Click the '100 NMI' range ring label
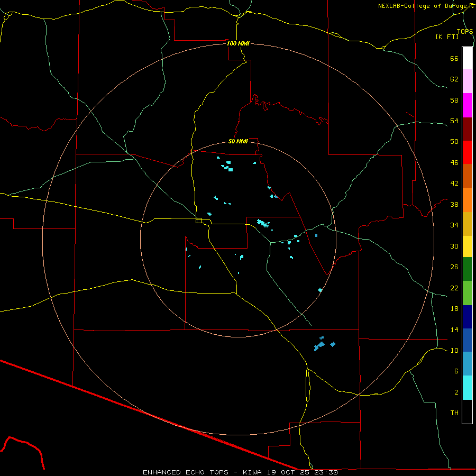This screenshot has height=476, width=476. point(238,43)
